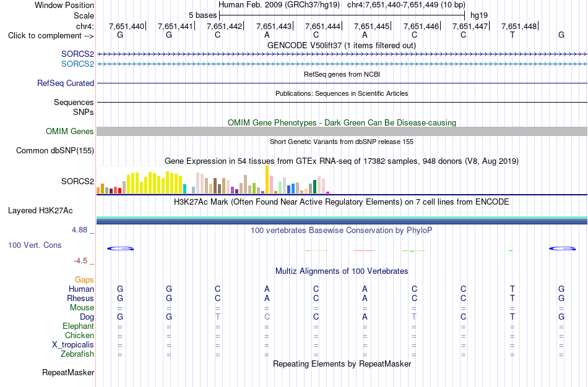
Task: Click the Elephant alignment row label
Action: click(x=79, y=326)
